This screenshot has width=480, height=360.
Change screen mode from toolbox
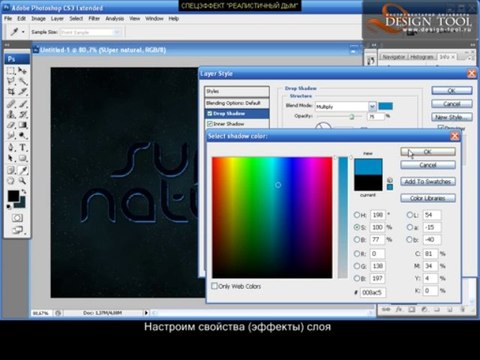coord(17,230)
